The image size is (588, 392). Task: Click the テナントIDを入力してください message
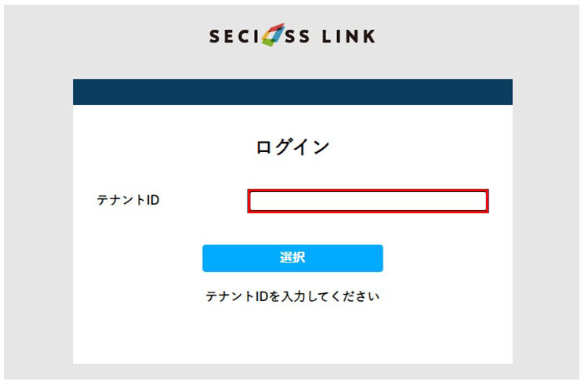tap(292, 296)
